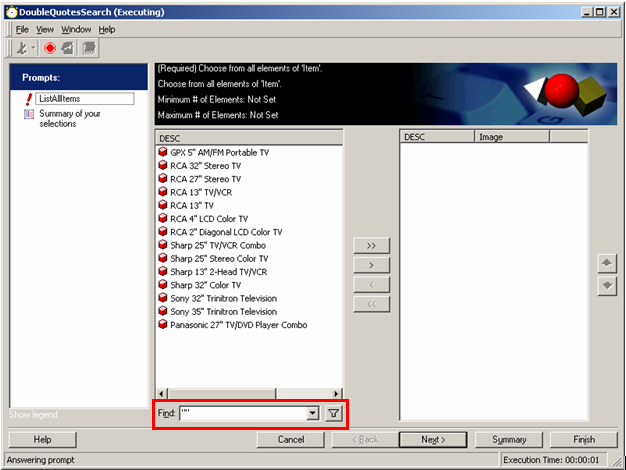Click the Back button
Screen dimensions: 626x470
click(365, 440)
